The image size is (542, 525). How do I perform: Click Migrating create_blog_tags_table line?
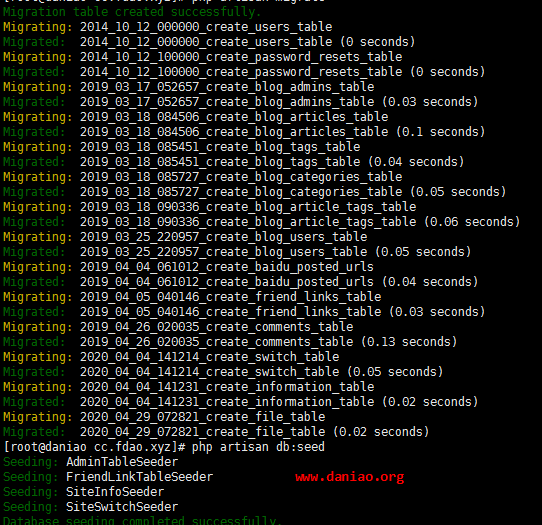(x=181, y=147)
